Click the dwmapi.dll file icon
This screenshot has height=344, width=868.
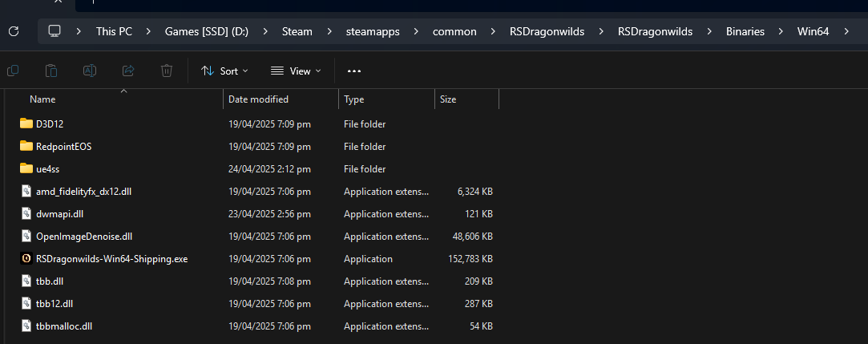click(26, 213)
